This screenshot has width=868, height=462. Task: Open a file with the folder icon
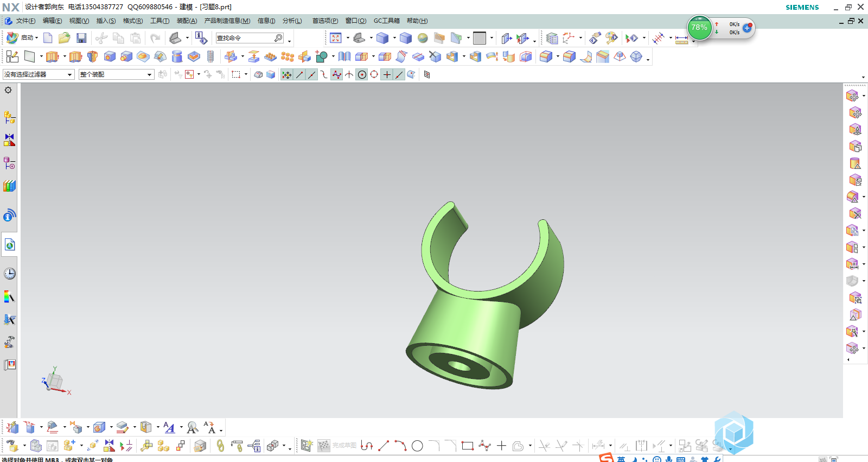[x=65, y=38]
